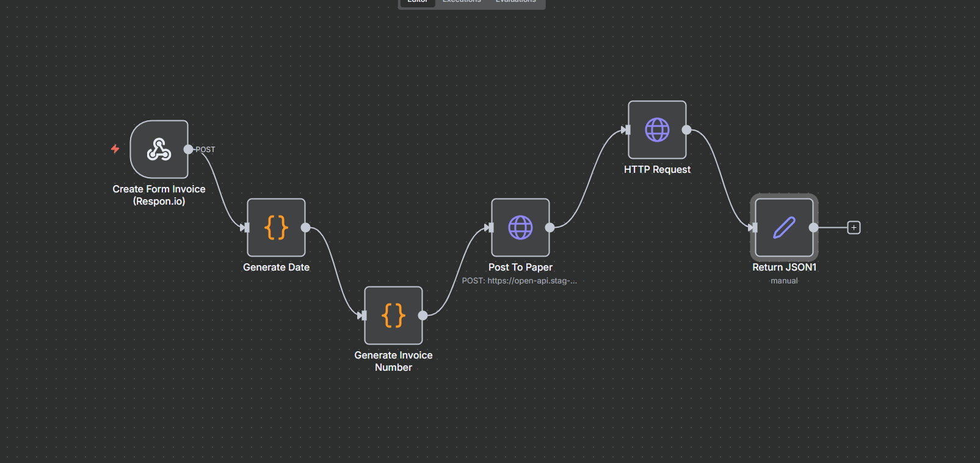The height and width of the screenshot is (463, 980).
Task: Switch to the Editor tab
Action: pyautogui.click(x=418, y=2)
